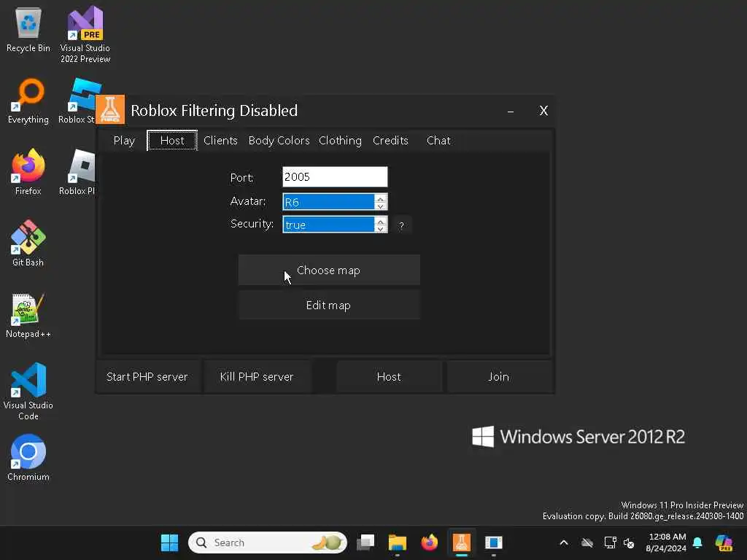The width and height of the screenshot is (747, 560).
Task: Switch to the Clients tab
Action: [x=220, y=141]
